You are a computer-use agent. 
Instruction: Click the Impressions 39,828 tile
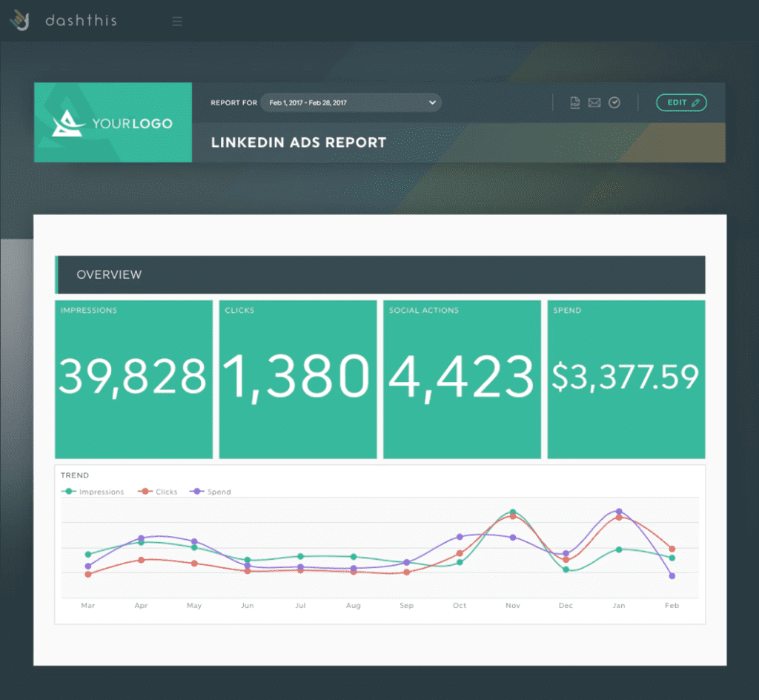click(x=133, y=380)
